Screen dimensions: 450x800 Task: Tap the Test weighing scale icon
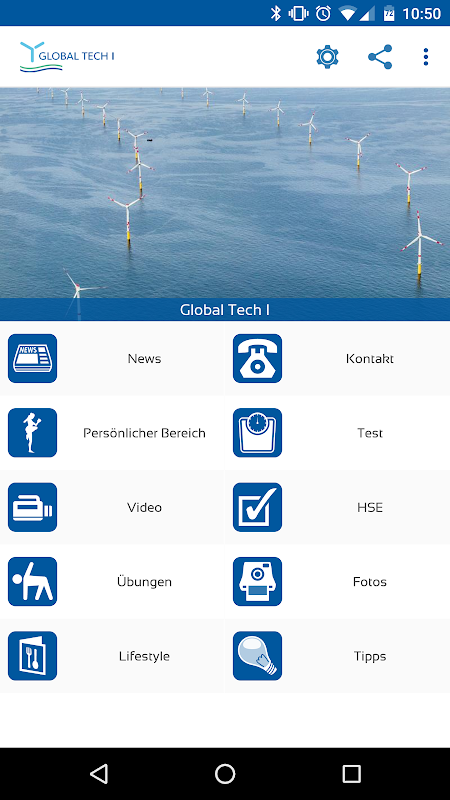[258, 433]
